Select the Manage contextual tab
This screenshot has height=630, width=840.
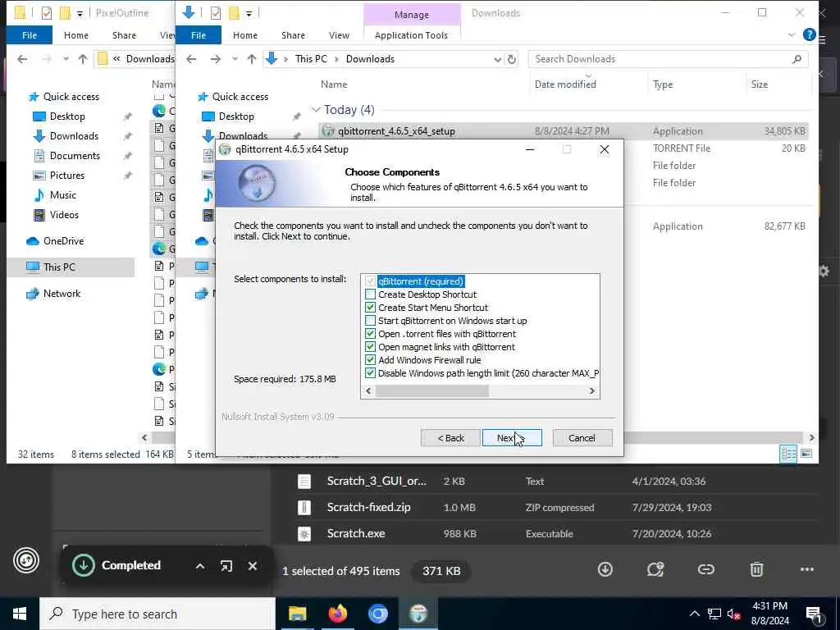point(412,15)
